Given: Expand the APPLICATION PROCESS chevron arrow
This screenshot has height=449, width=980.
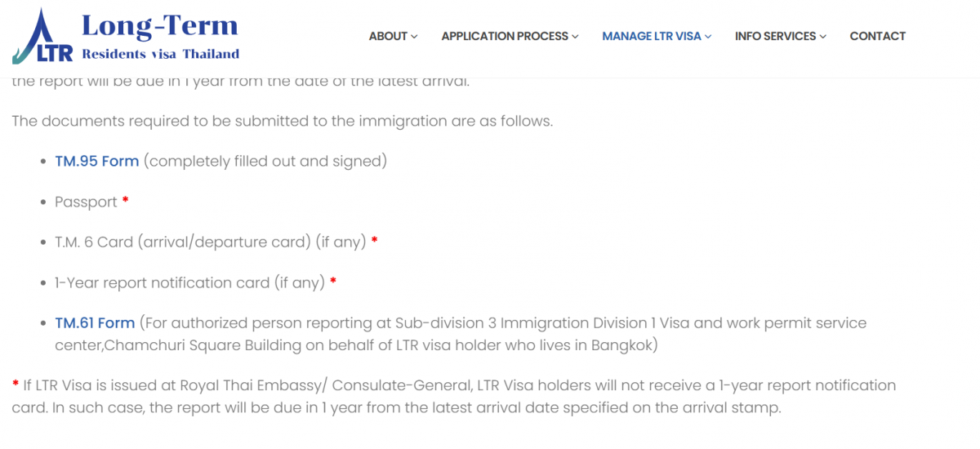Looking at the screenshot, I should click(575, 37).
